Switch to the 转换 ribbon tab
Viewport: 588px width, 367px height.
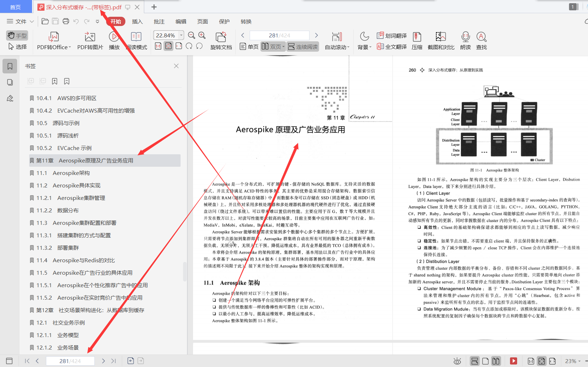pyautogui.click(x=246, y=21)
